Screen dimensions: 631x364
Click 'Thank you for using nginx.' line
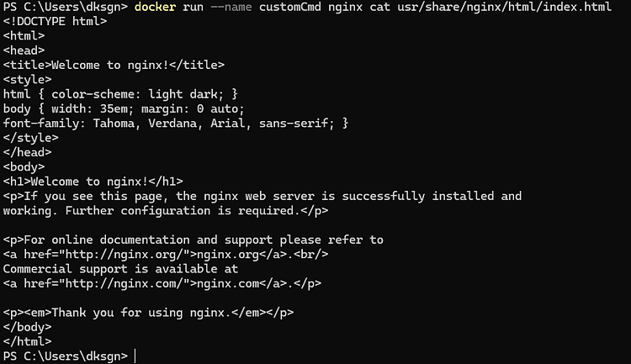[x=148, y=313]
